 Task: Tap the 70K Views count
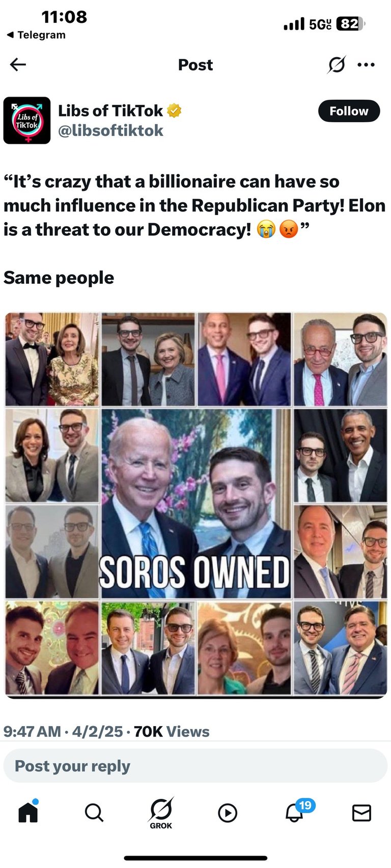172,731
